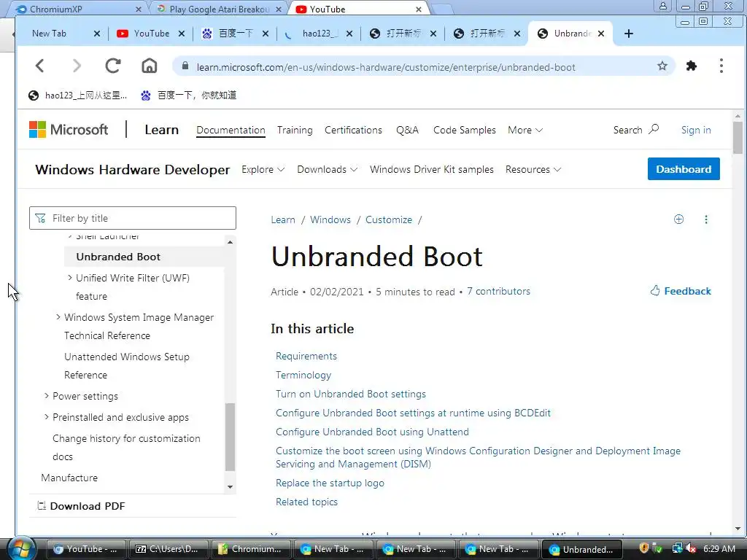This screenshot has height=560, width=747.
Task: Click the Download PDF button
Action: [x=82, y=506]
